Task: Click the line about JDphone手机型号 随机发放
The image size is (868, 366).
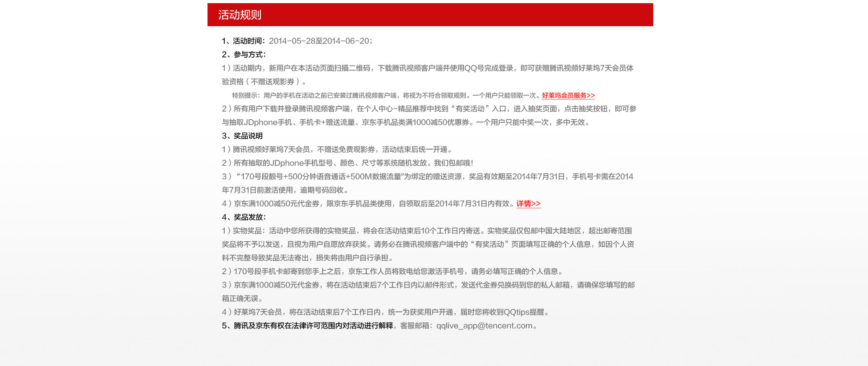Action: coord(347,163)
